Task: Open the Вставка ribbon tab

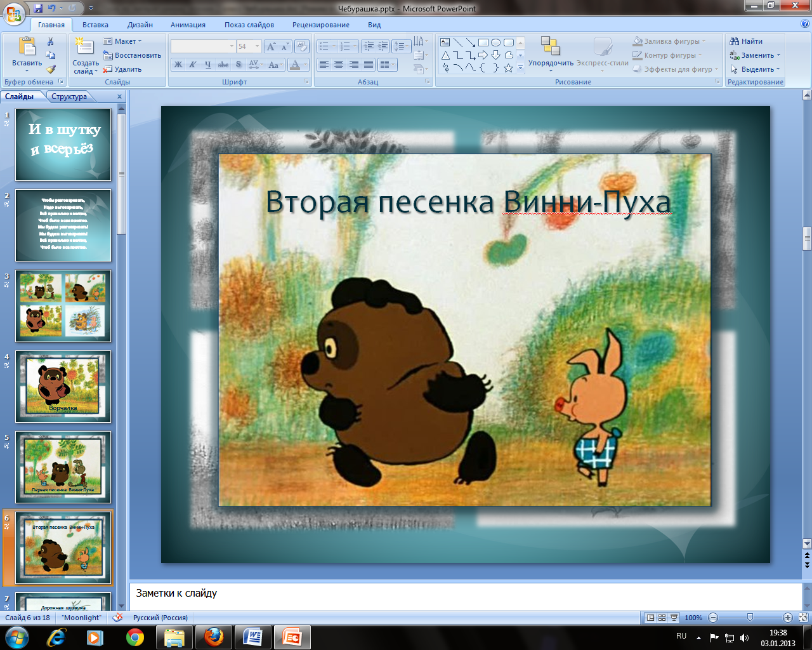Action: pyautogui.click(x=95, y=25)
